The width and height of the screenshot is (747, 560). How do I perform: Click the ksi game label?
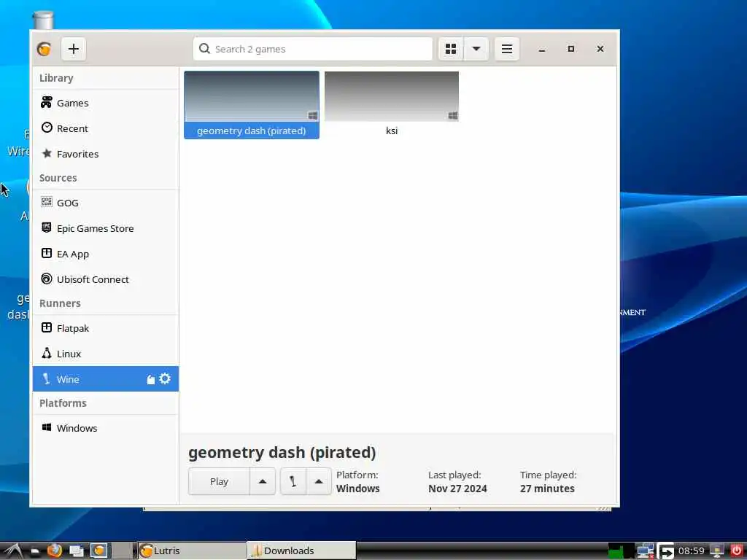(x=392, y=131)
